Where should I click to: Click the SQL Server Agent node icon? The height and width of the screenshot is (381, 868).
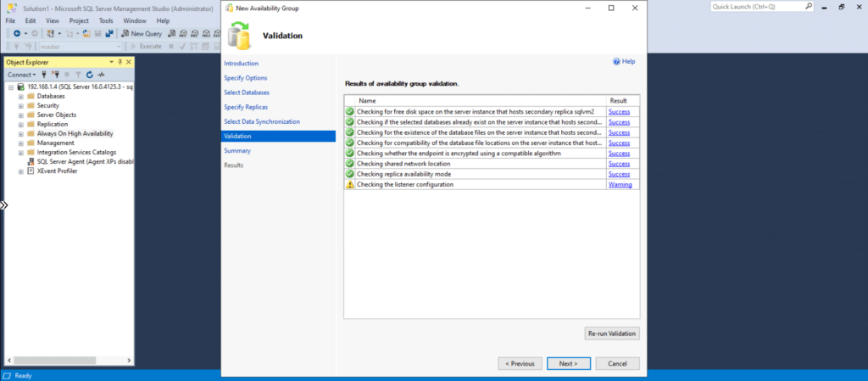pos(31,161)
